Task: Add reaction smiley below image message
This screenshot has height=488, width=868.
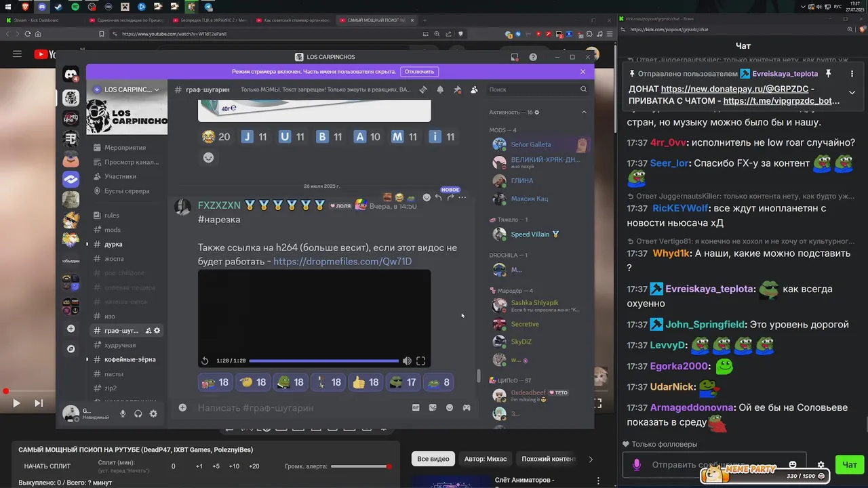Action: [x=208, y=157]
